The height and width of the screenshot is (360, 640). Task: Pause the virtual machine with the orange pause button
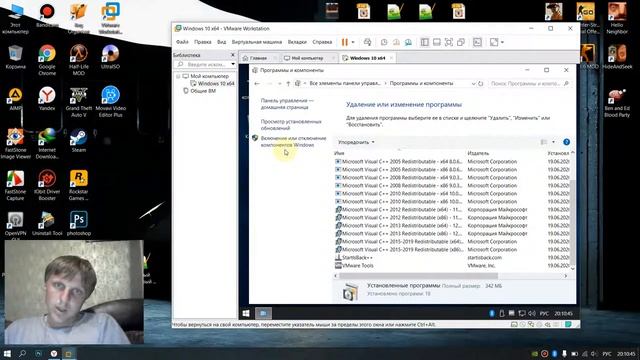click(x=344, y=42)
